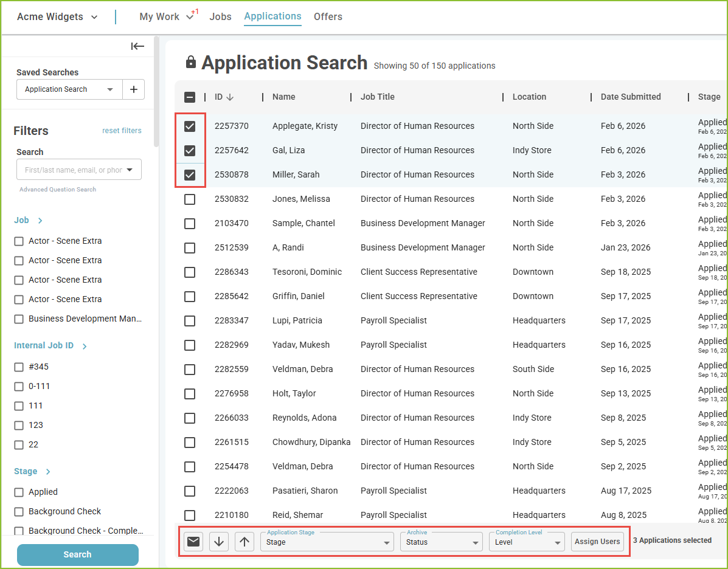The width and height of the screenshot is (728, 569).
Task: Sort by the Job Title column header
Action: pos(378,97)
